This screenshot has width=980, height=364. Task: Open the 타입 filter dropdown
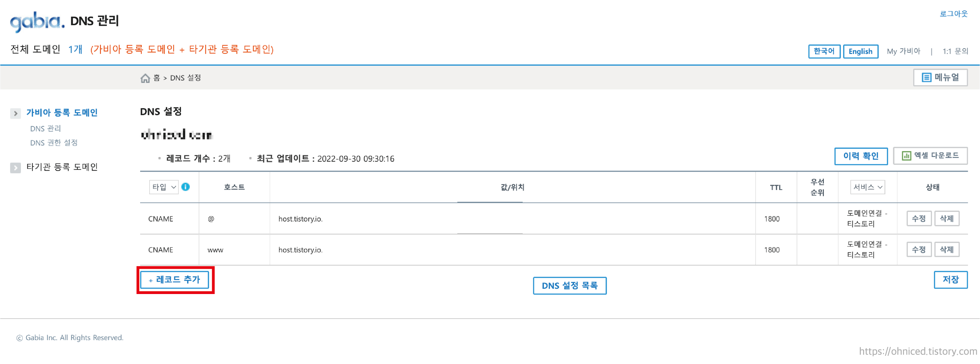point(164,187)
